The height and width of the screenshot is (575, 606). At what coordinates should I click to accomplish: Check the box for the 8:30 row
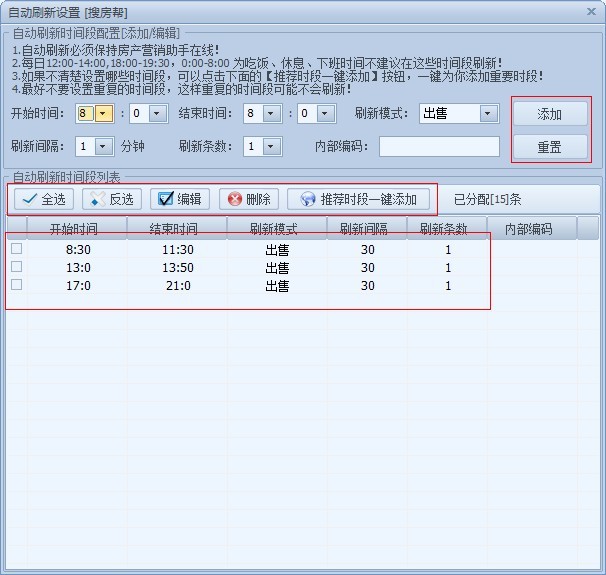coord(16,248)
